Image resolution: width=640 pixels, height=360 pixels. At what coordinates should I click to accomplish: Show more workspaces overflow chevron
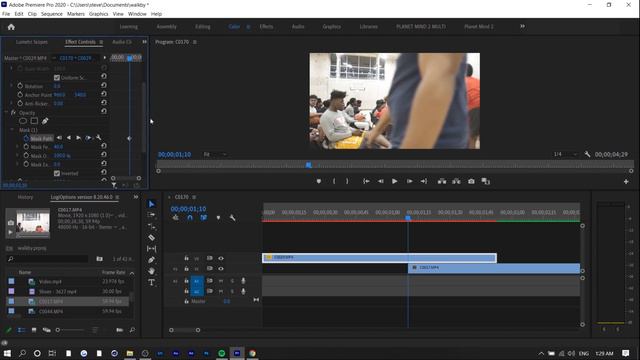(522, 27)
